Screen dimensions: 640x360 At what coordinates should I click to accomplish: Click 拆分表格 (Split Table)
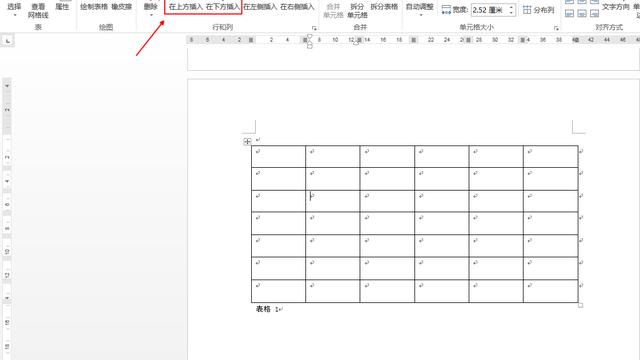(384, 7)
